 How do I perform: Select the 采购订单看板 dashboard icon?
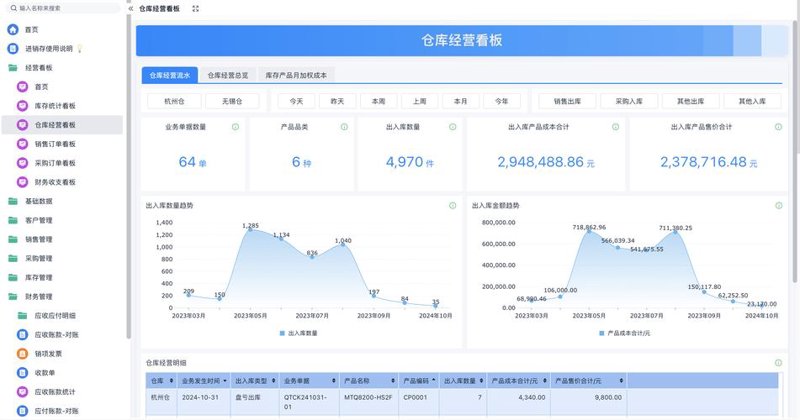coord(22,163)
